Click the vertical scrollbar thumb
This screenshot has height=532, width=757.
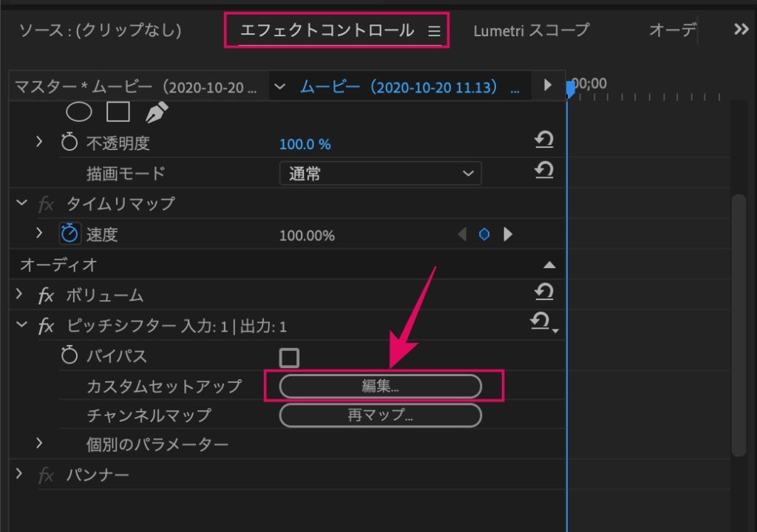point(739,325)
